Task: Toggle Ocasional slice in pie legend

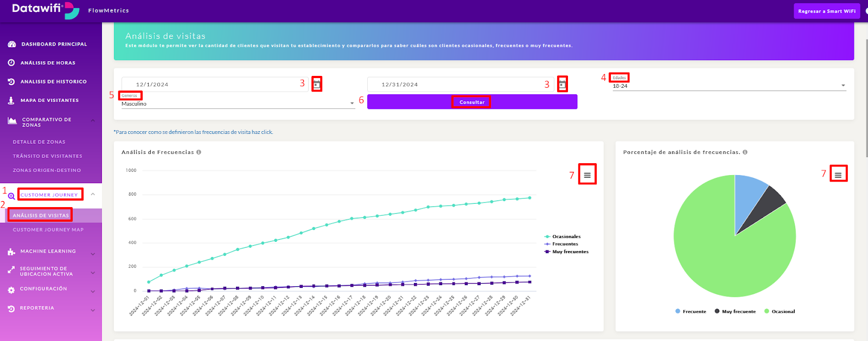Action: pos(780,311)
